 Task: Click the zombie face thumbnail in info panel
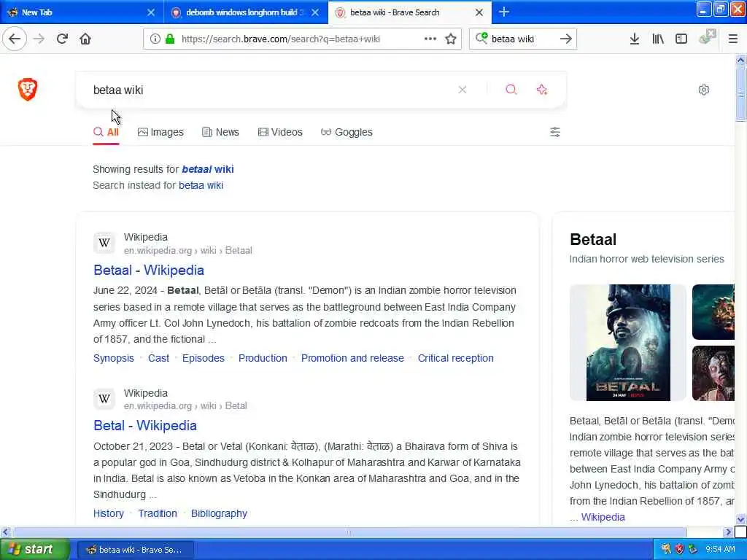tap(713, 373)
